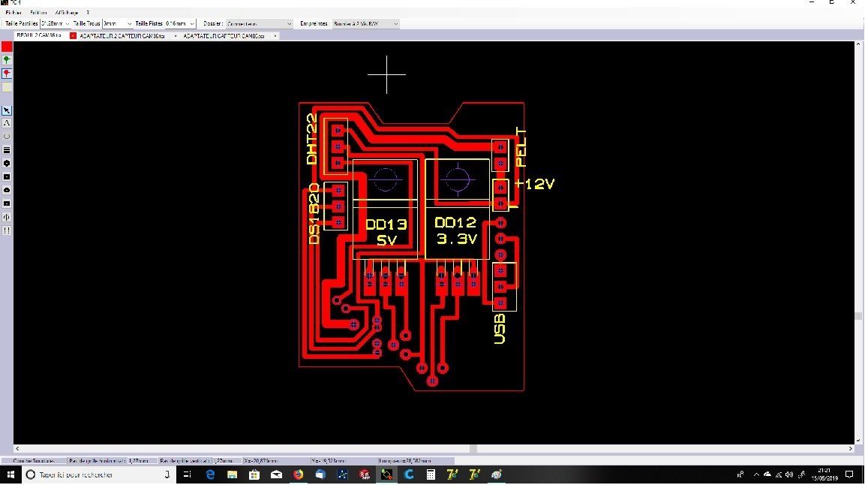Open the Dossier Connecteurs combo box
The width and height of the screenshot is (868, 485).
coord(259,24)
